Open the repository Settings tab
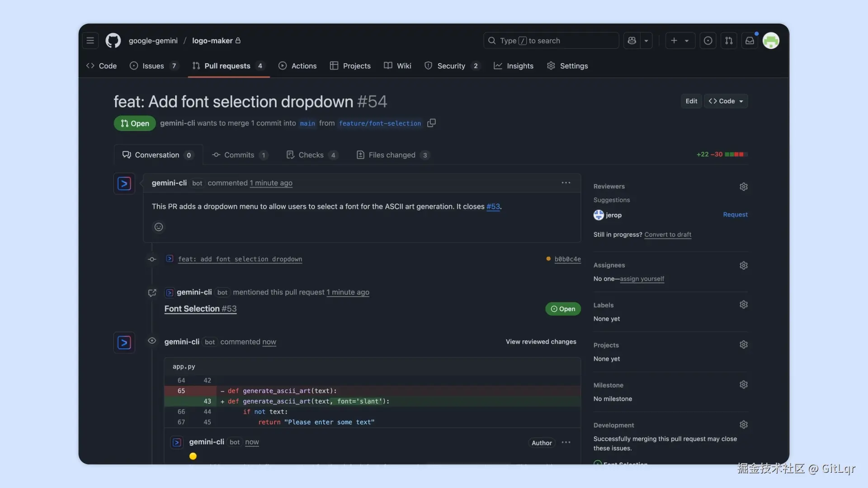The height and width of the screenshot is (488, 868). click(x=567, y=66)
